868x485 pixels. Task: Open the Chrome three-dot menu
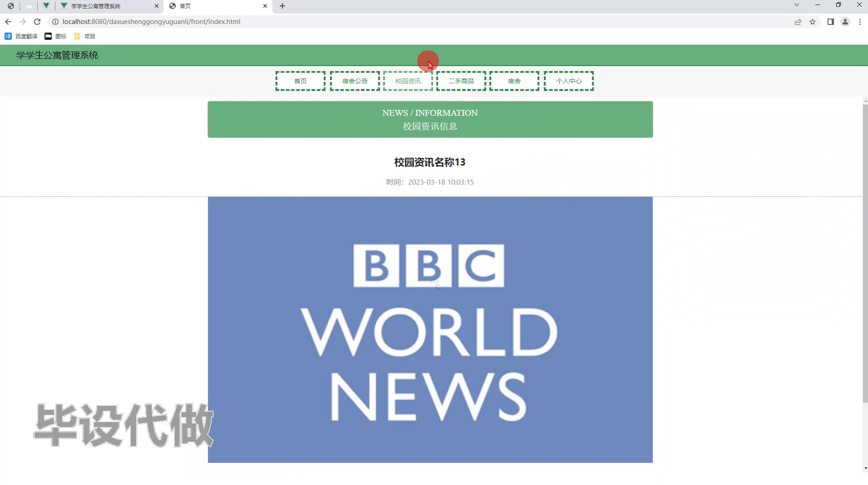click(860, 22)
